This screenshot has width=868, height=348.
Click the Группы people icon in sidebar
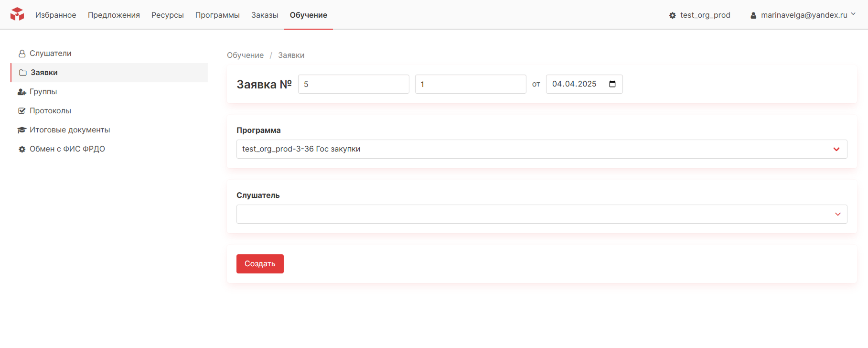(22, 92)
